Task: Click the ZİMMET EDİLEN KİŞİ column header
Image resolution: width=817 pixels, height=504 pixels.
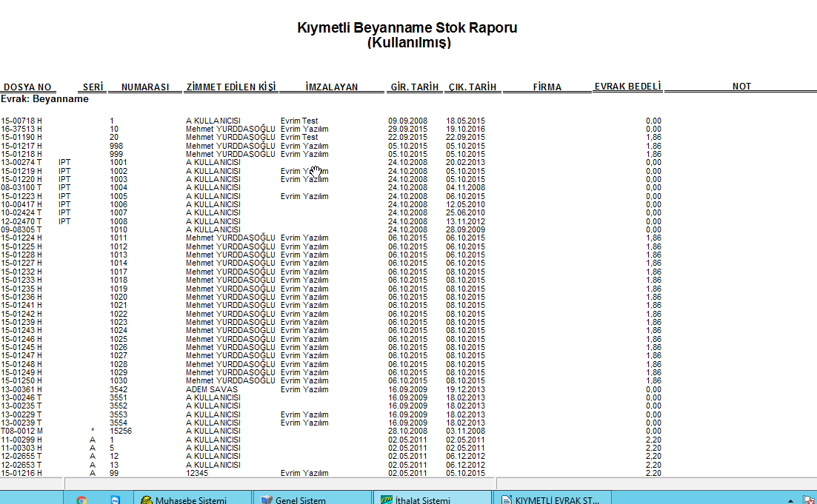Action: point(231,87)
